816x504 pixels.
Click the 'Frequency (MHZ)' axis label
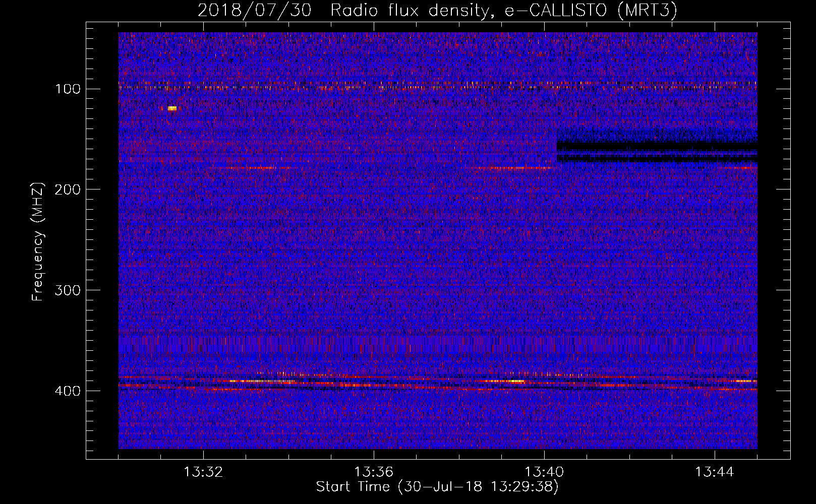(x=38, y=241)
